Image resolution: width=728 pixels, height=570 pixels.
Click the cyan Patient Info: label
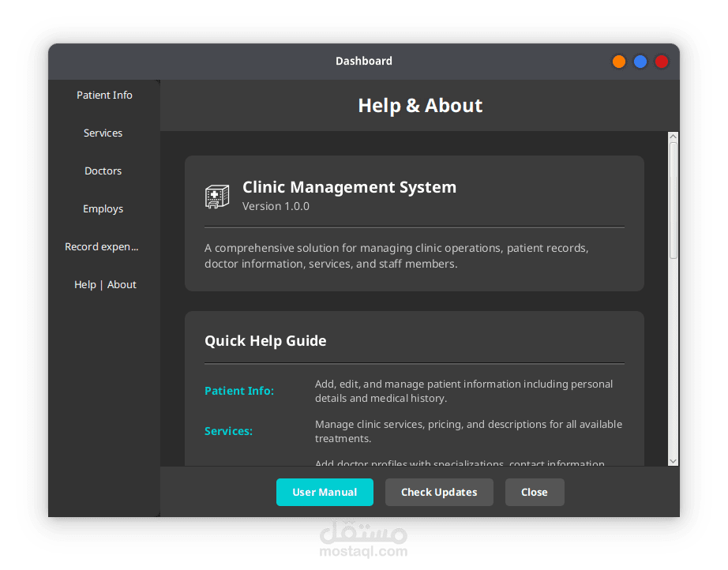(239, 391)
